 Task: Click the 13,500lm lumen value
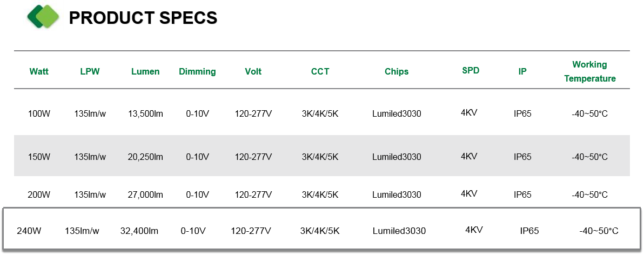tap(146, 114)
